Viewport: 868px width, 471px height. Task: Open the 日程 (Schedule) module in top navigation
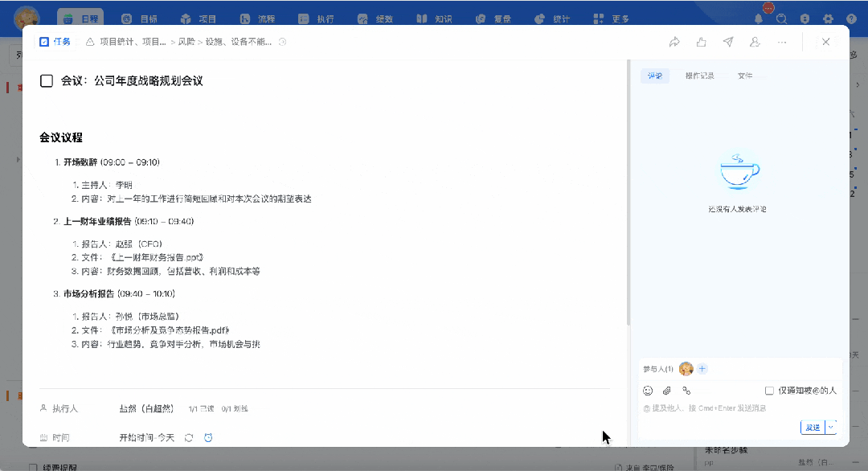pyautogui.click(x=80, y=17)
